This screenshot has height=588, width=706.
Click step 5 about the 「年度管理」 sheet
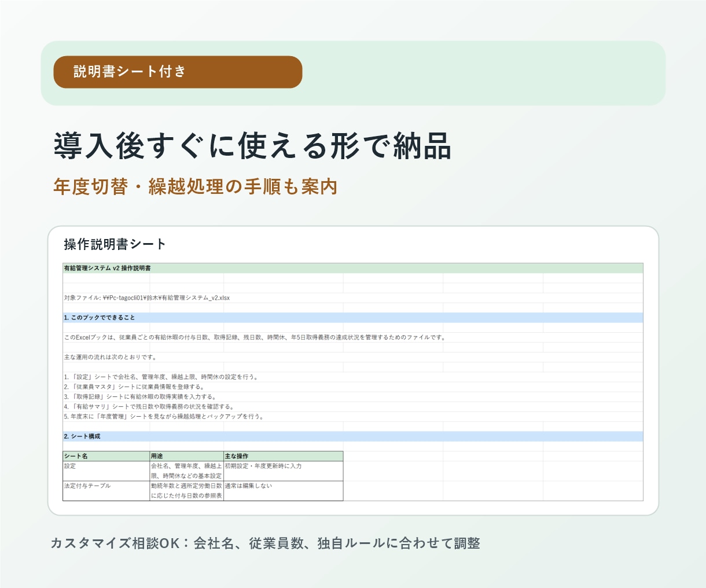coord(164,417)
